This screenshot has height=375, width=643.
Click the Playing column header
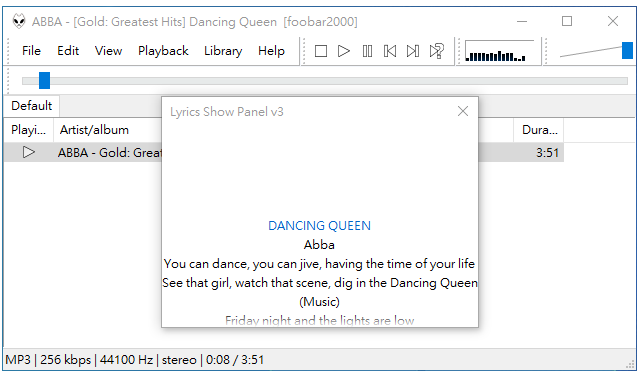click(28, 130)
